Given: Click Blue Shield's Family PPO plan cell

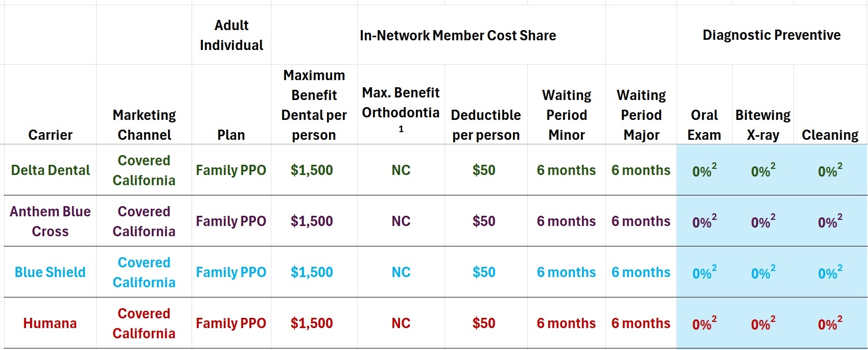Looking at the screenshot, I should click(231, 272).
